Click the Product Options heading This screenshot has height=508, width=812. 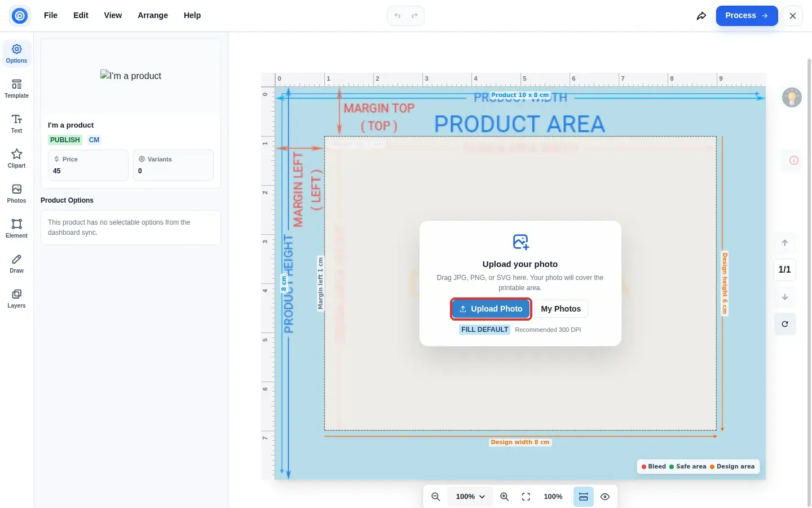click(67, 200)
